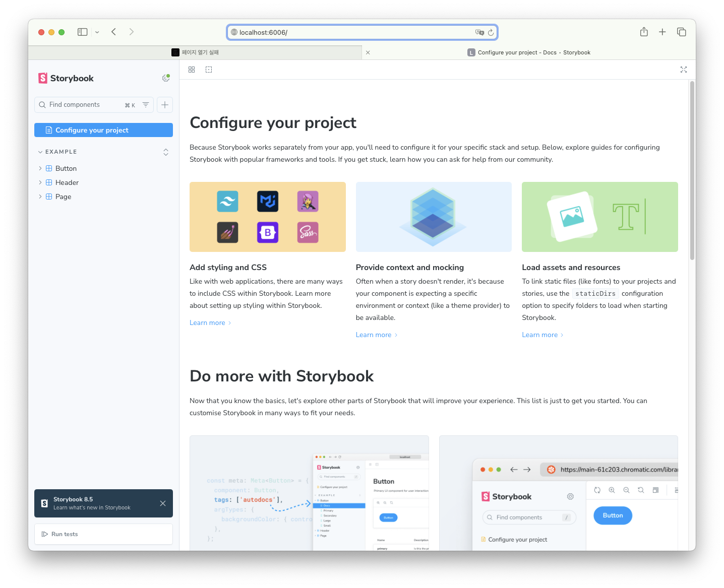Viewport: 724px width, 588px height.
Task: Collapse the EXAMPLE section
Action: [x=40, y=152]
